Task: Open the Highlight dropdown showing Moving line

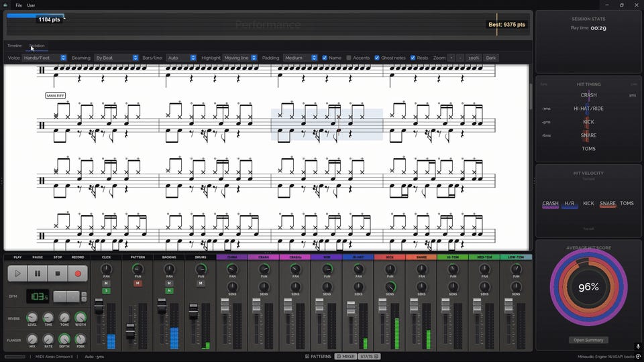Action: pos(240,58)
